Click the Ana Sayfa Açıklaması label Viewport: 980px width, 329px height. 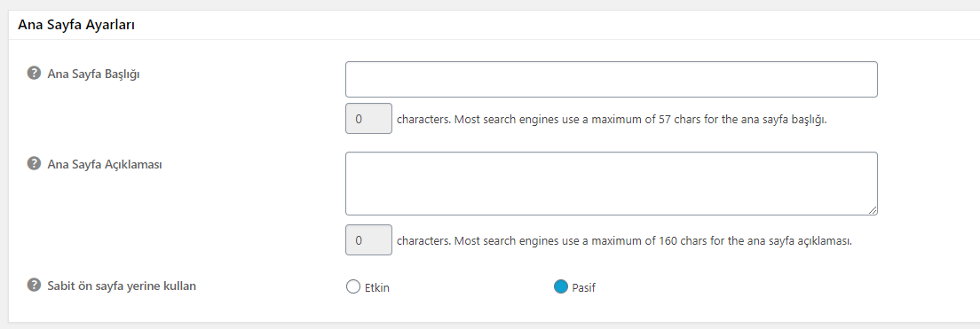point(105,165)
